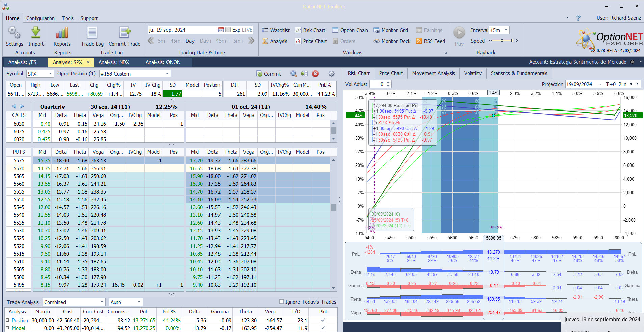Image resolution: width=644 pixels, height=332 pixels.
Task: Uncheck the Plot checkbox for Position row
Action: [323, 320]
